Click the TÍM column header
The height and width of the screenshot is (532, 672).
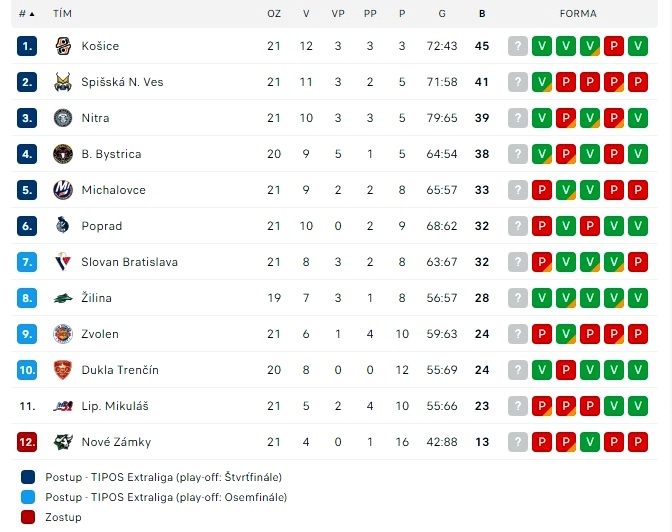(63, 14)
